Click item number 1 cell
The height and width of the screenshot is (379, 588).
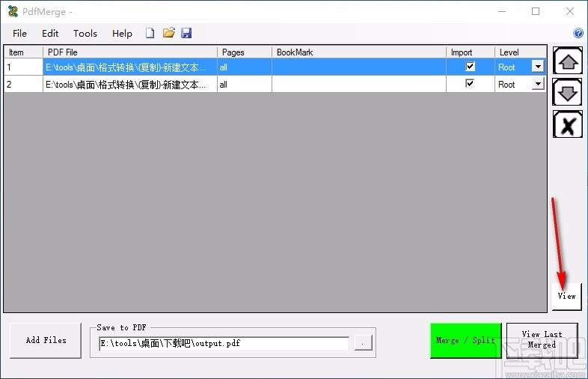pos(24,67)
